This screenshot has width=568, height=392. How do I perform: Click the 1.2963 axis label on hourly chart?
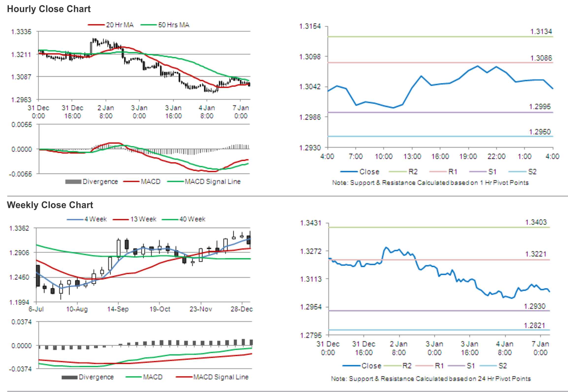(x=21, y=100)
